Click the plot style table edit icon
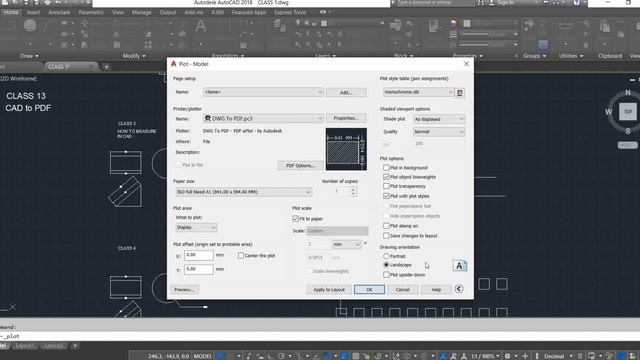Viewport: 640px width, 360px height. [460, 93]
